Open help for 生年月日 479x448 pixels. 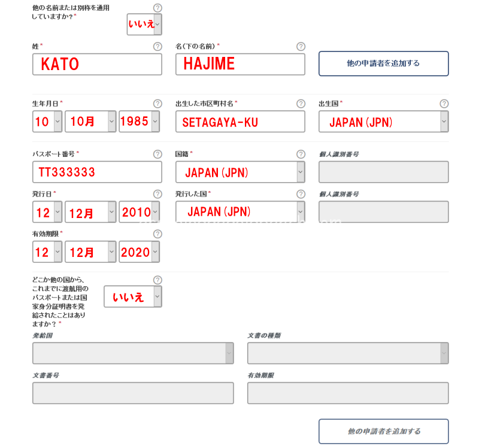pos(157,104)
